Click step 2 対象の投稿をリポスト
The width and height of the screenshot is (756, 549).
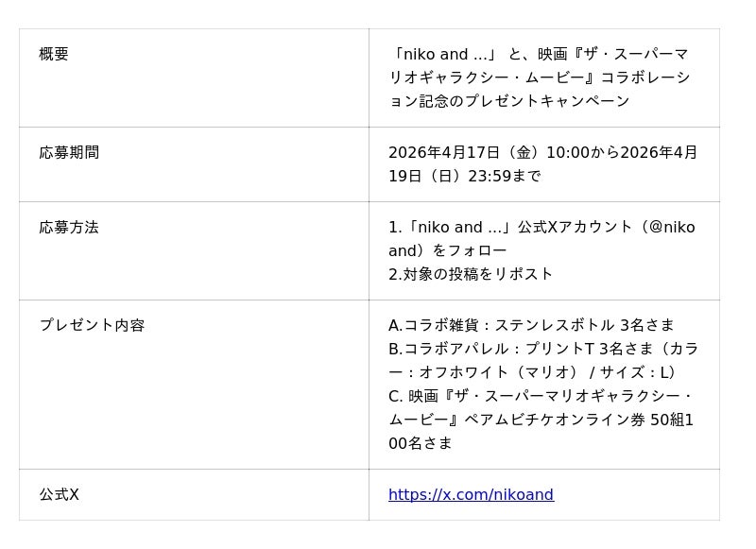coord(471,274)
